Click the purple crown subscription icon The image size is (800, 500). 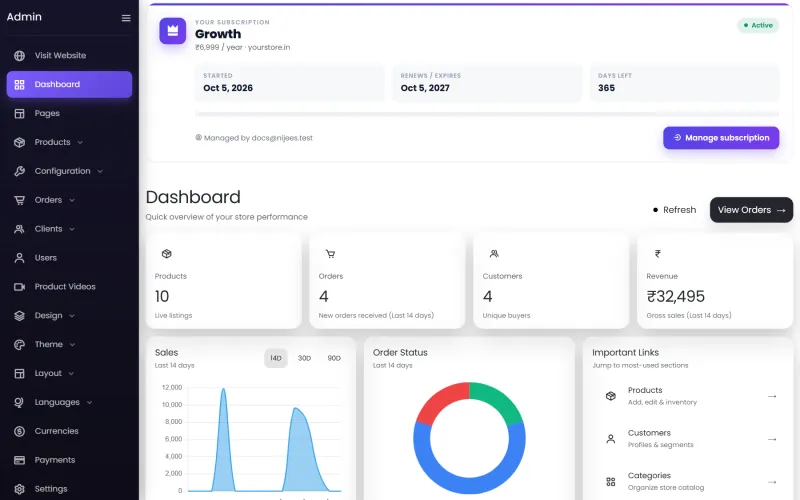click(x=172, y=31)
